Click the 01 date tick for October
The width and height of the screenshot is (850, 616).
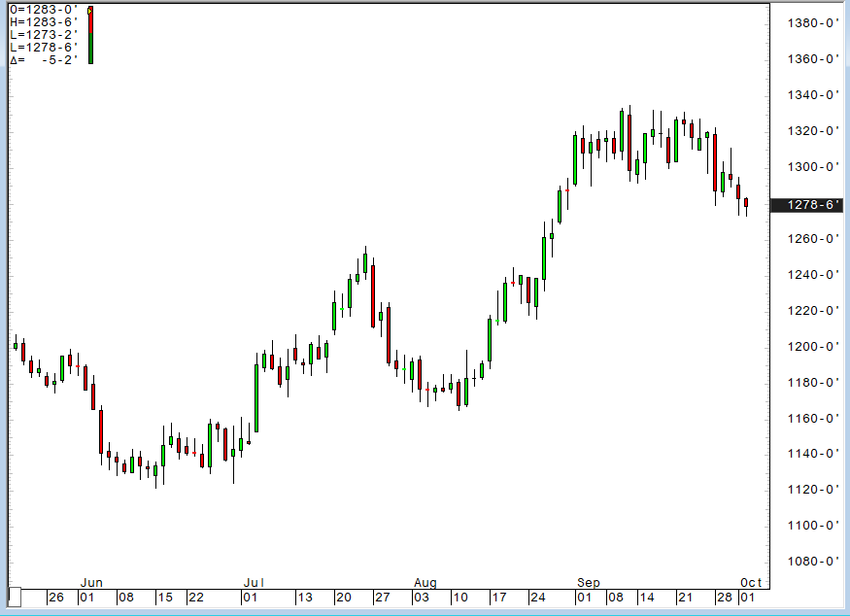[x=748, y=597]
